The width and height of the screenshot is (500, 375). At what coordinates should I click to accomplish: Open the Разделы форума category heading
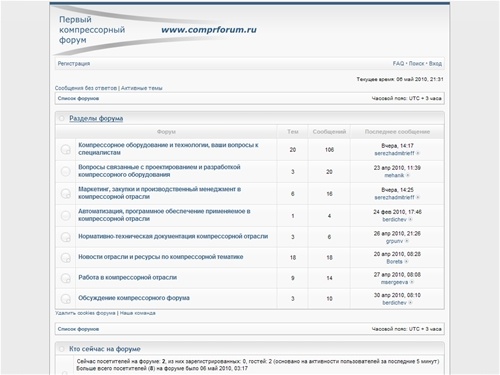coord(96,118)
